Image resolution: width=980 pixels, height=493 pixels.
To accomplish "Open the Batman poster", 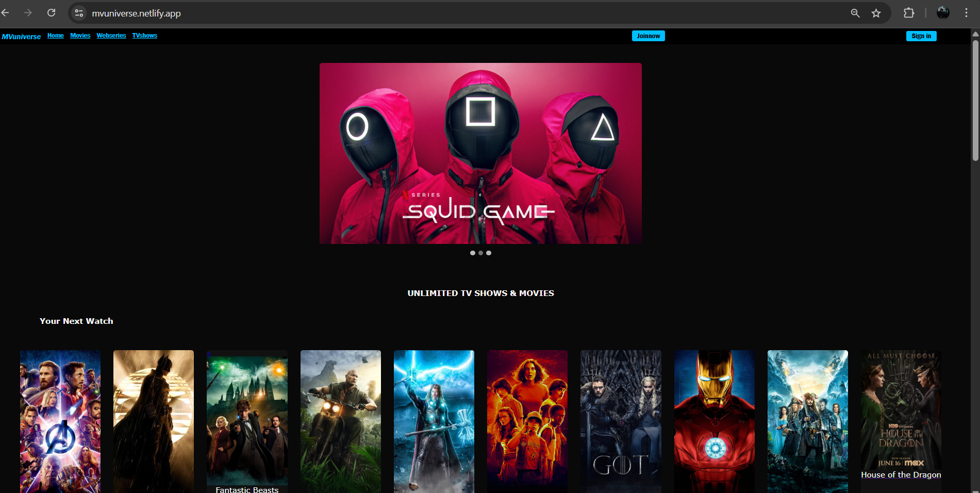I will (154, 422).
